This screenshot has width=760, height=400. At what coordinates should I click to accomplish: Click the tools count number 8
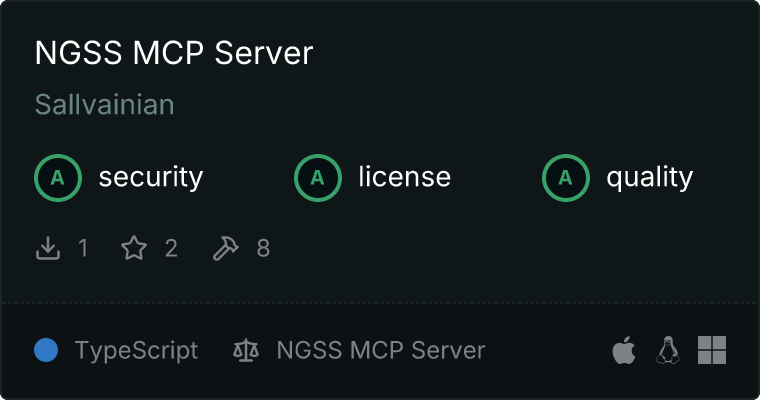tap(263, 248)
